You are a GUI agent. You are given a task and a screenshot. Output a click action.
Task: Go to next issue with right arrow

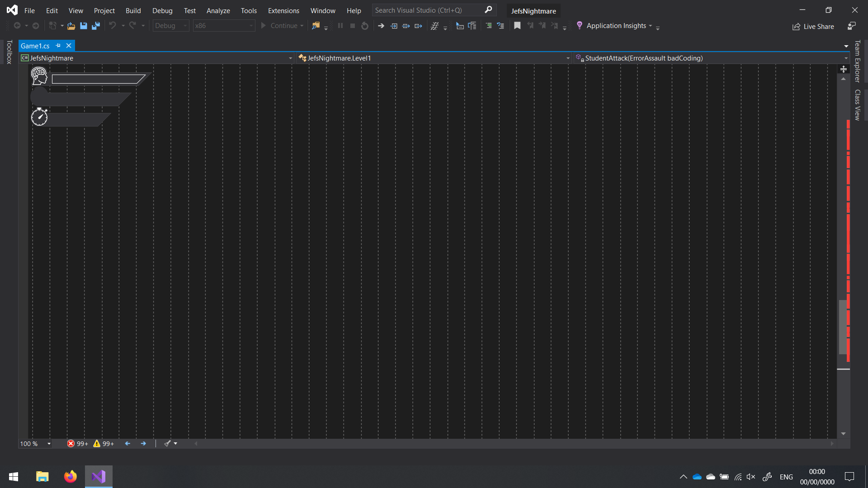click(x=143, y=444)
